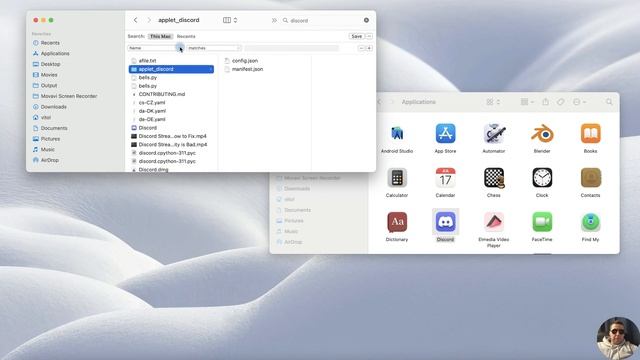Remove the search criteria row next to Save
640x360 pixels.
click(369, 36)
